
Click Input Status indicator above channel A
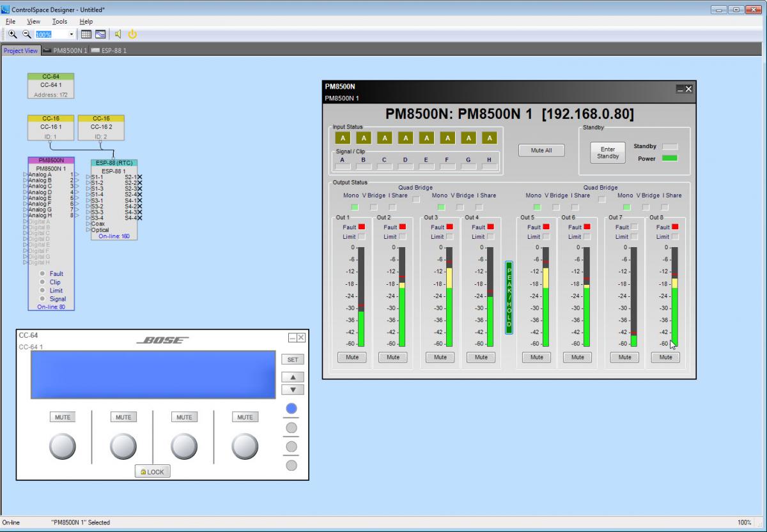coord(343,138)
